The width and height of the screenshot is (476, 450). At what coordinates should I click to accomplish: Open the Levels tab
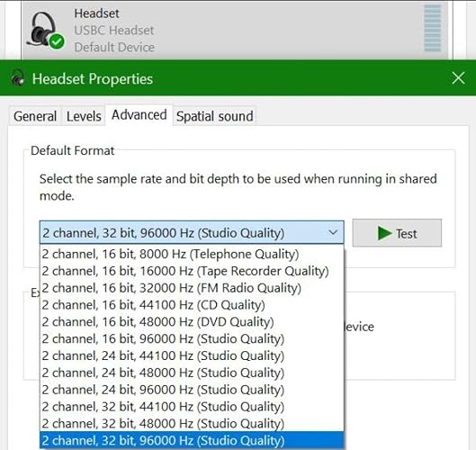[84, 116]
